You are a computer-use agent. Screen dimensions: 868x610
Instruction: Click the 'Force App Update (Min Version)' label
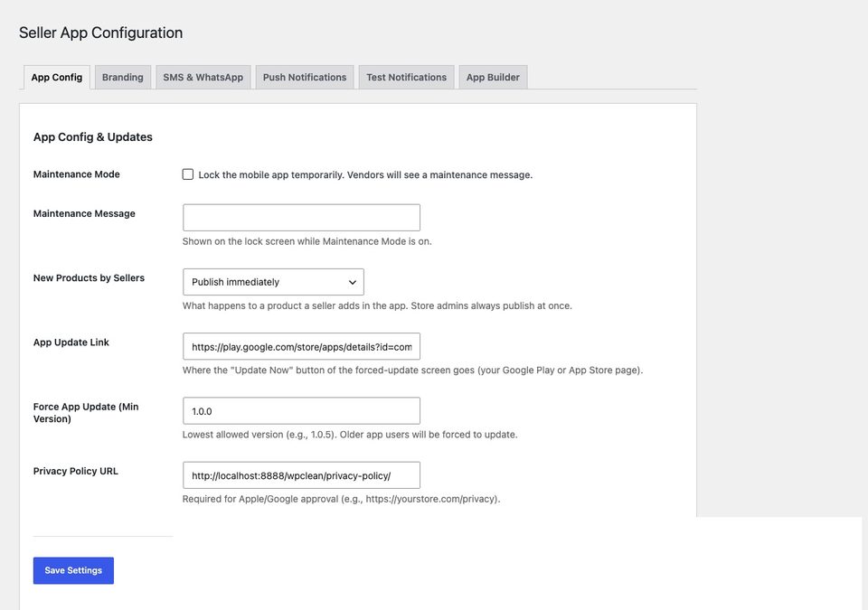pyautogui.click(x=86, y=412)
